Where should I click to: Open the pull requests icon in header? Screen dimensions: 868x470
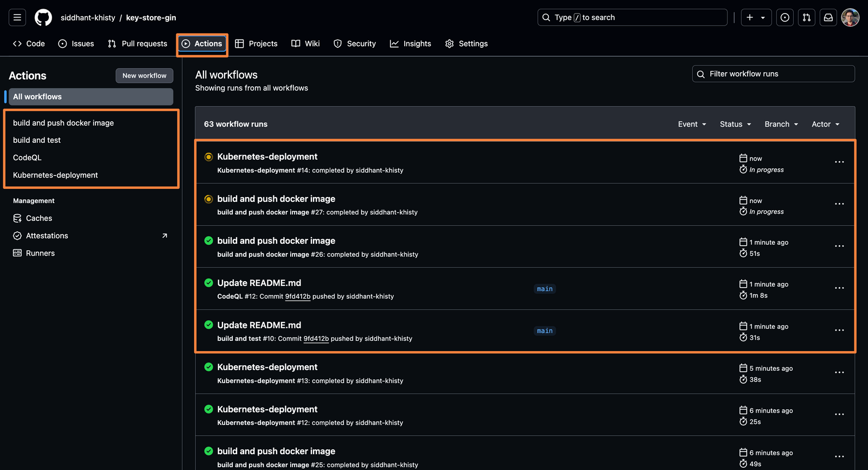pos(806,17)
